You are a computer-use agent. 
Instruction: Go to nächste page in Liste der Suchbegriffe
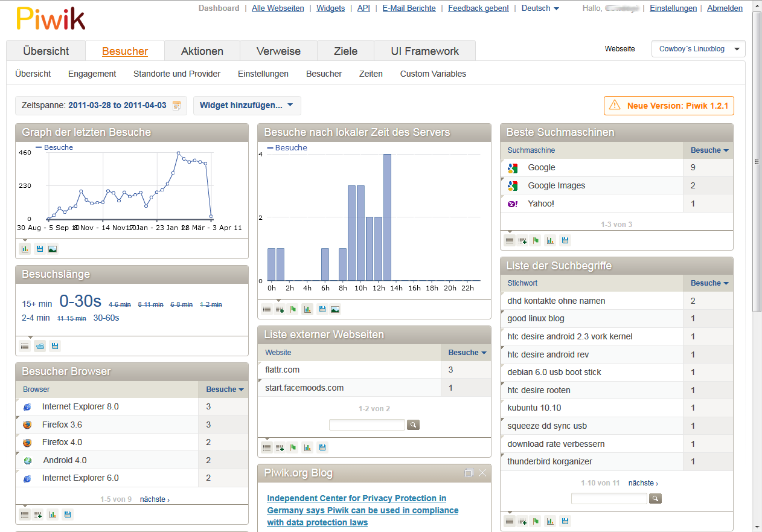click(x=643, y=483)
